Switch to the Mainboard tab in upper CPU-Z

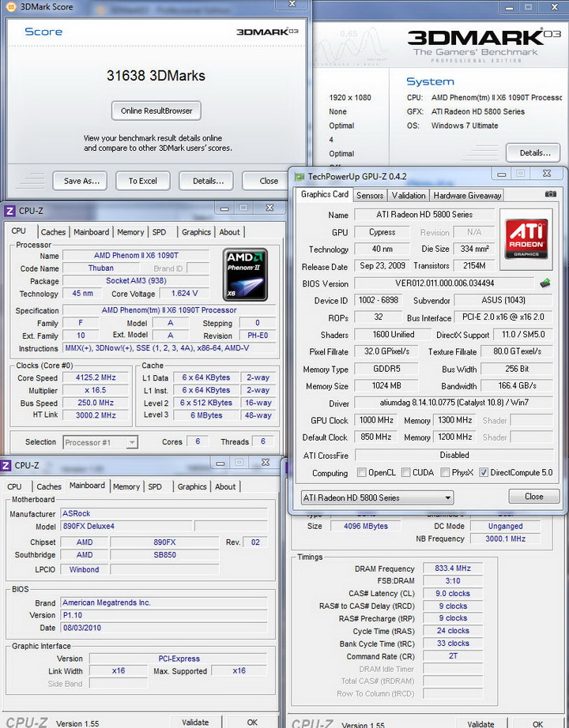(x=91, y=231)
